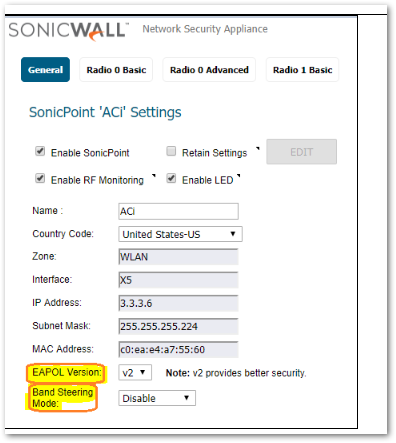Switch to Radio 1 Basic tab
The width and height of the screenshot is (396, 443).
(302, 70)
